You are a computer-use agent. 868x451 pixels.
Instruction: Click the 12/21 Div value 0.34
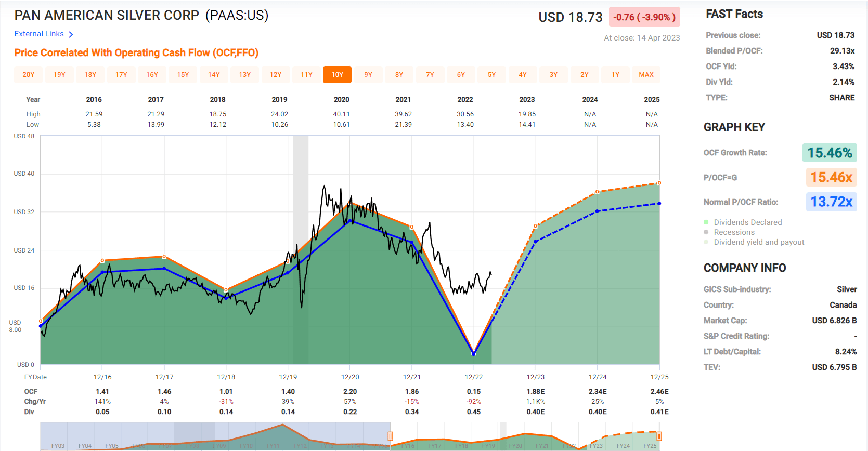(412, 412)
